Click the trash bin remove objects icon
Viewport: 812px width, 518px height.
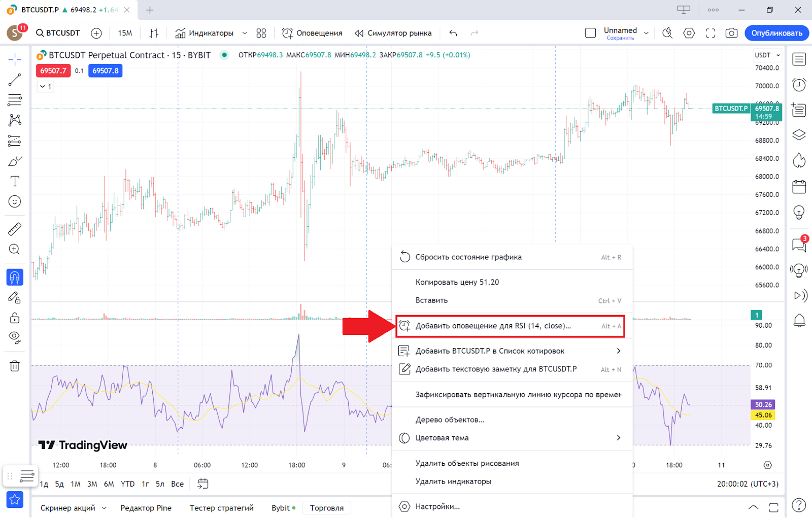tap(15, 366)
